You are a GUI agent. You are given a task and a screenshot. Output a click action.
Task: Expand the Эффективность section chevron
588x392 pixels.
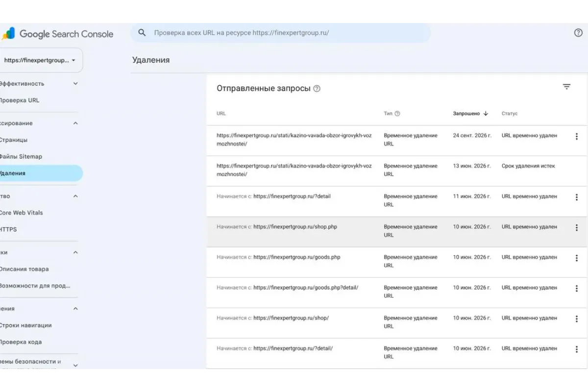[x=75, y=84]
